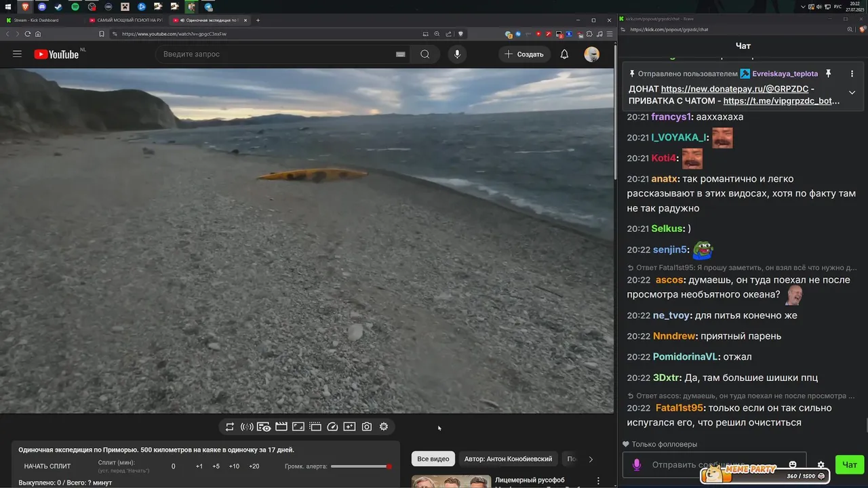868x488 pixels.
Task: Close the Одиночная экспедиция browser tab
Action: pos(245,20)
